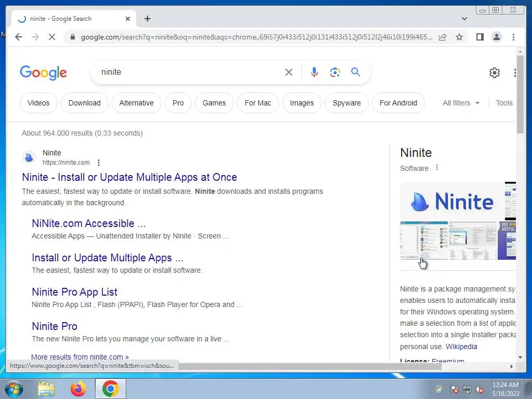Open the tab search chevron
The image size is (532, 399).
[464, 19]
